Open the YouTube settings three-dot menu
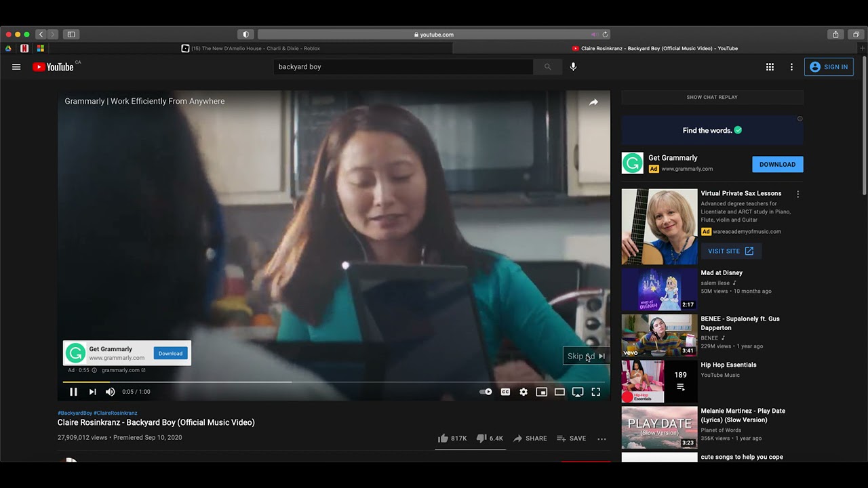Screen dimensions: 868x488 coord(791,67)
